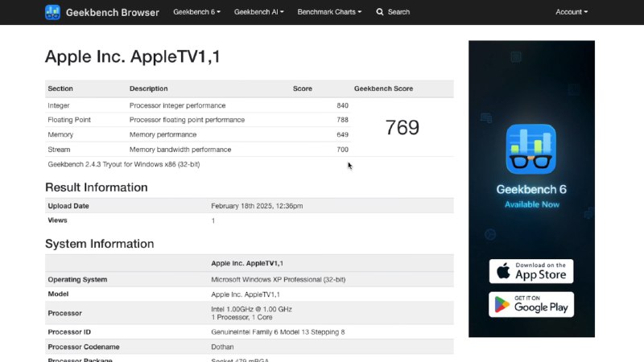Click the Upload Date label
Viewport: 644px width, 362px height.
(68, 206)
